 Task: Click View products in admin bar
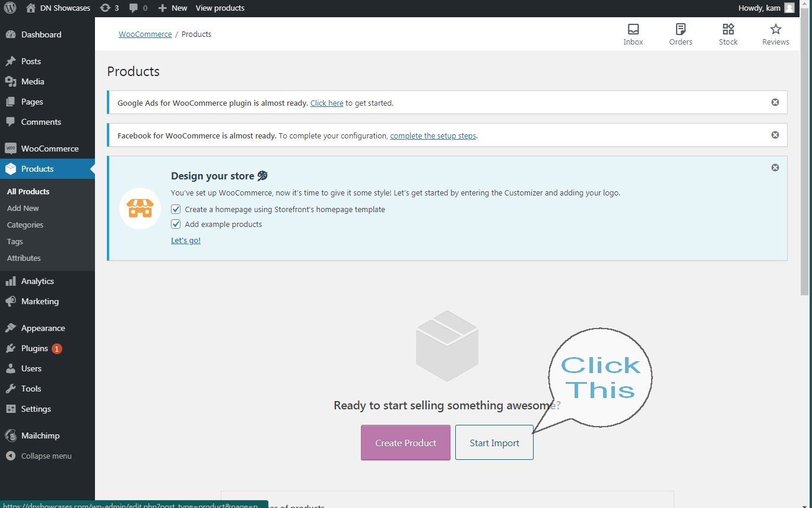(220, 8)
